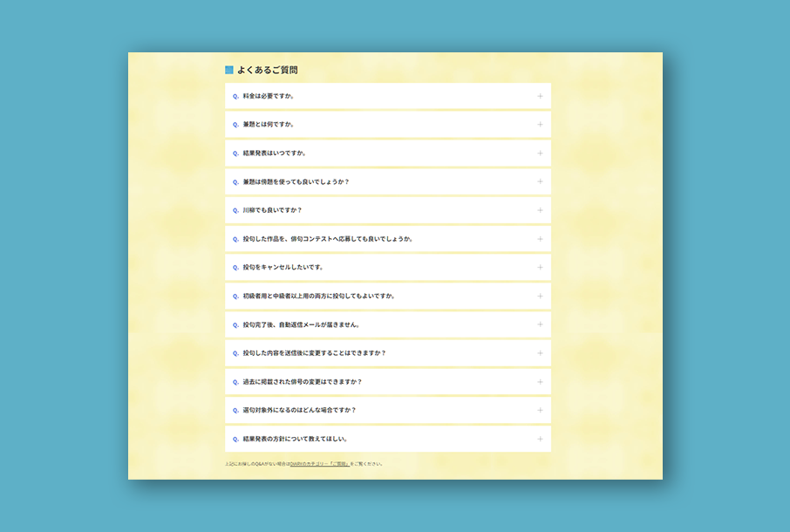The width and height of the screenshot is (790, 532).
Task: Select the 投句をキャンセルしたいです question text
Action: (x=283, y=268)
